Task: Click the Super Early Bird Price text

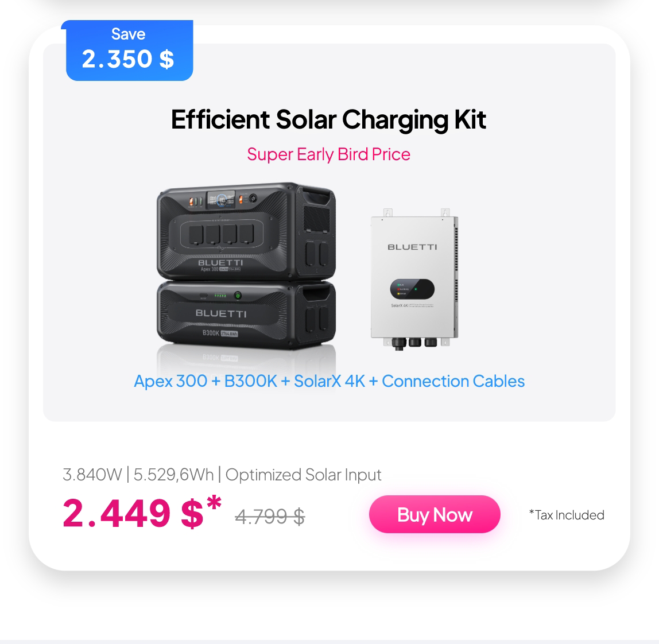Action: point(328,154)
